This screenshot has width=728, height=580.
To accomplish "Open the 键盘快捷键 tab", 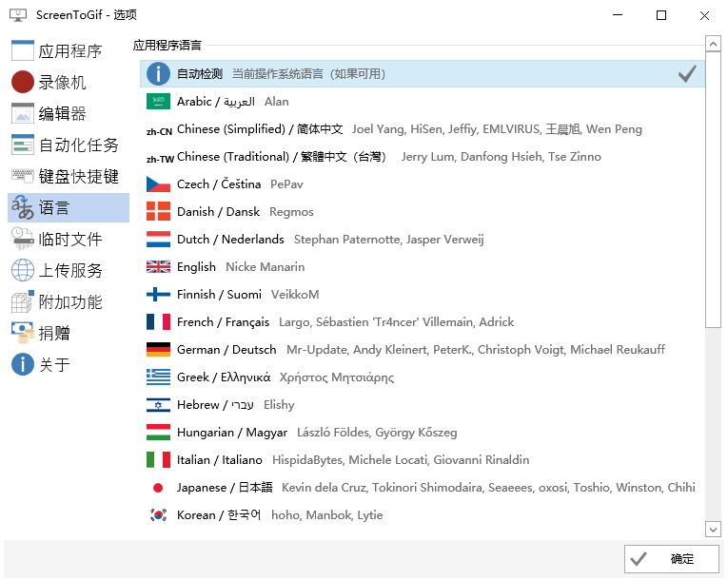I will click(x=69, y=176).
